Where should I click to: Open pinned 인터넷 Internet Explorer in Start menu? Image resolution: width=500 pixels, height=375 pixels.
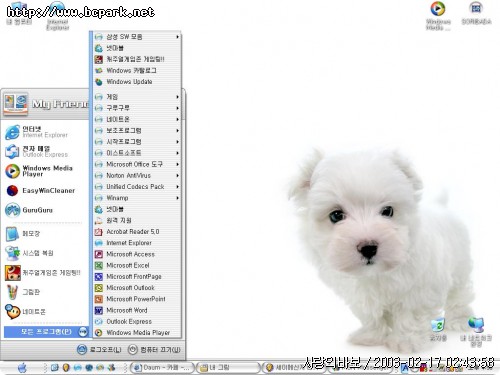coord(45,132)
